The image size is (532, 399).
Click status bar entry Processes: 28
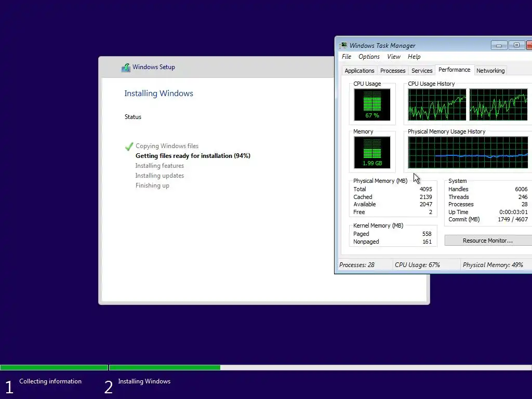pos(356,265)
